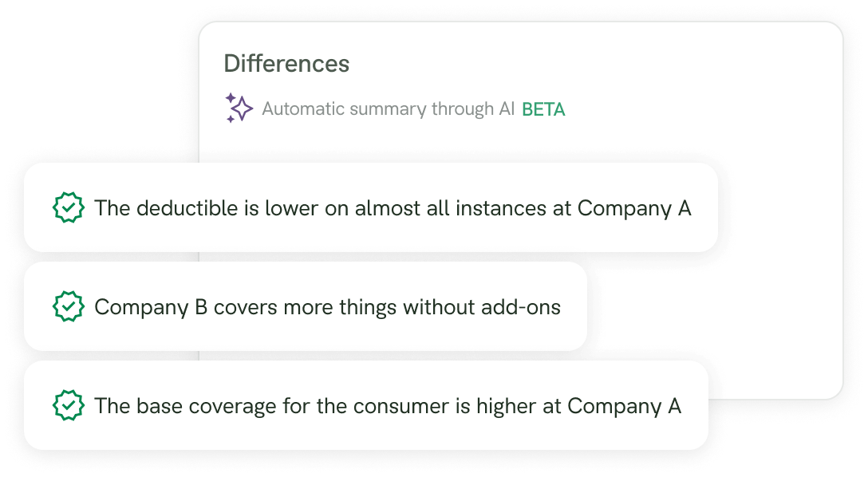Screen dimensions: 868x477
Task: Select the BETA label
Action: [543, 109]
